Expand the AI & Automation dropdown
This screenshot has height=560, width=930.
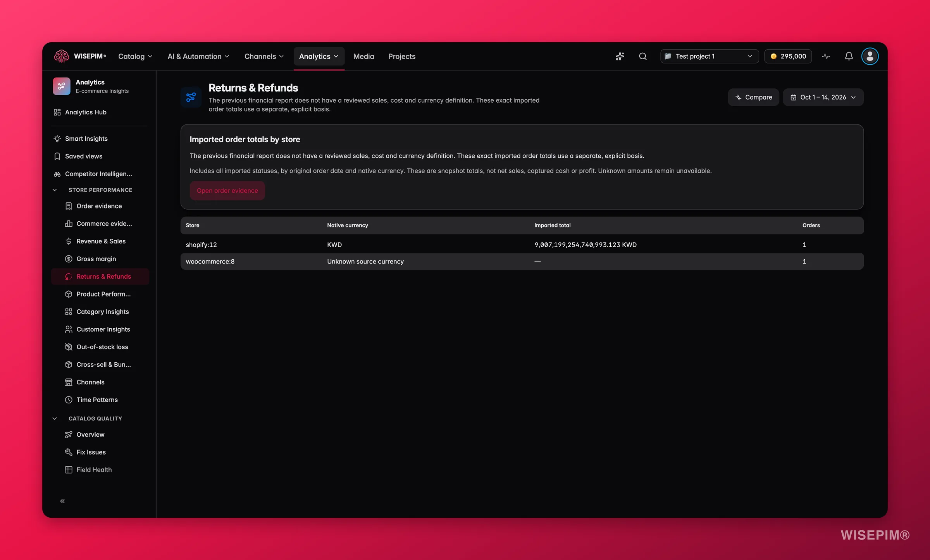(198, 56)
